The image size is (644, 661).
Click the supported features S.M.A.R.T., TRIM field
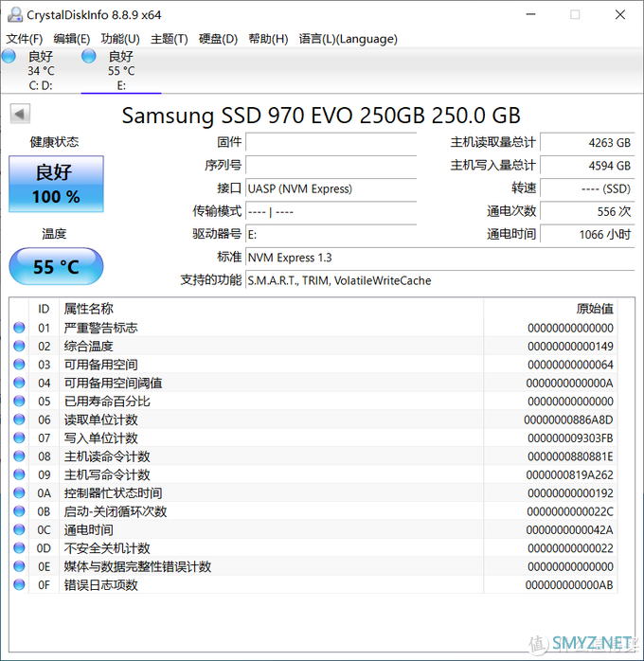coord(440,280)
